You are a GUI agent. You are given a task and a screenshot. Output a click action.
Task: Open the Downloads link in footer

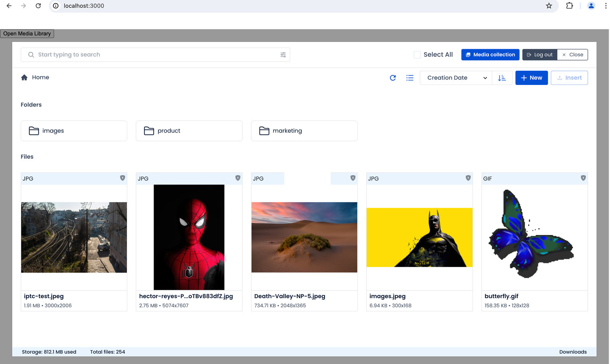(x=573, y=352)
